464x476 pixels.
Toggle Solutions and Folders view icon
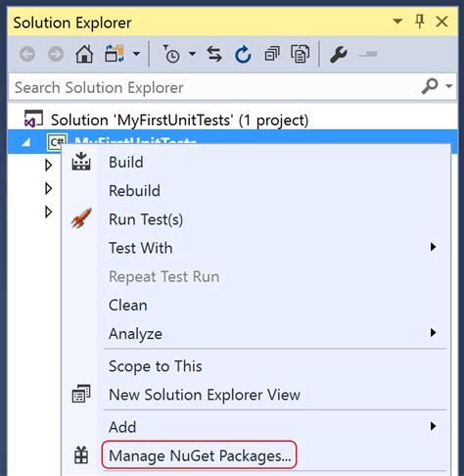pyautogui.click(x=115, y=54)
